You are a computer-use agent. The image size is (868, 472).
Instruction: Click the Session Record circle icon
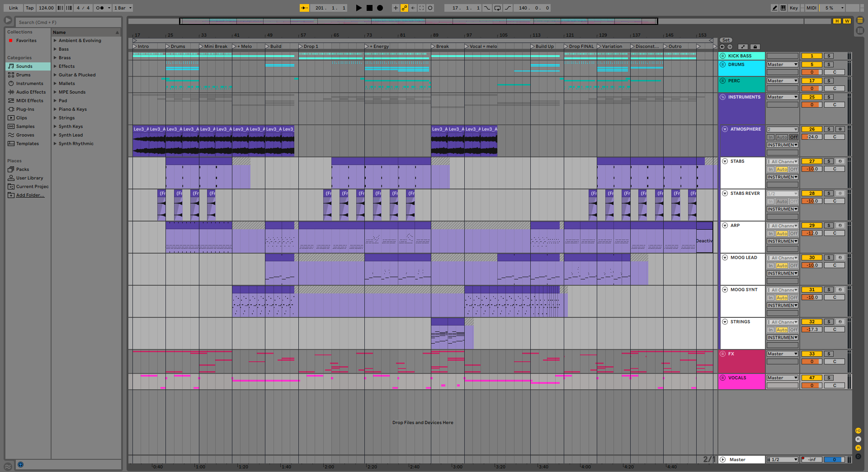point(430,8)
